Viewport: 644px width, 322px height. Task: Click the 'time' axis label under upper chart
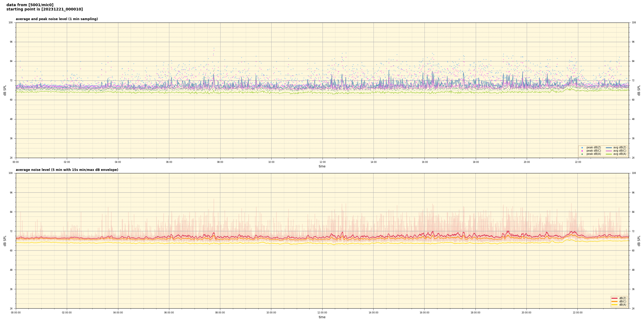(x=322, y=166)
